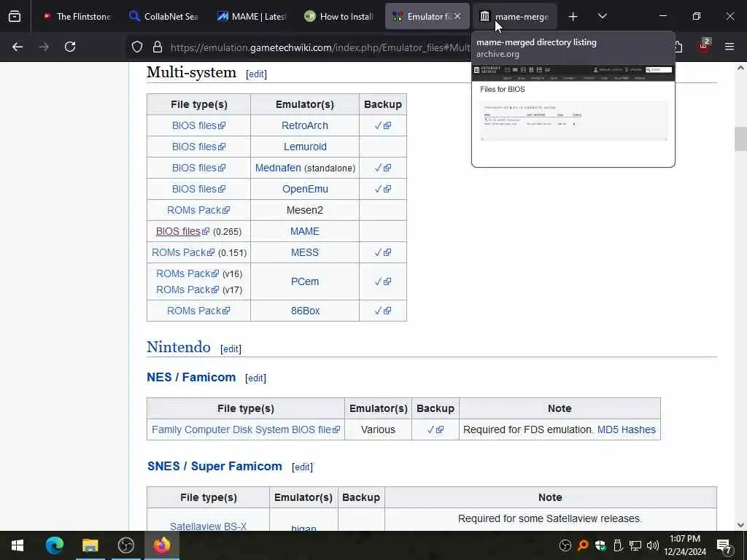Open ROMs Pack (0.151) link for MESS
The height and width of the screenshot is (560, 747).
[183, 252]
